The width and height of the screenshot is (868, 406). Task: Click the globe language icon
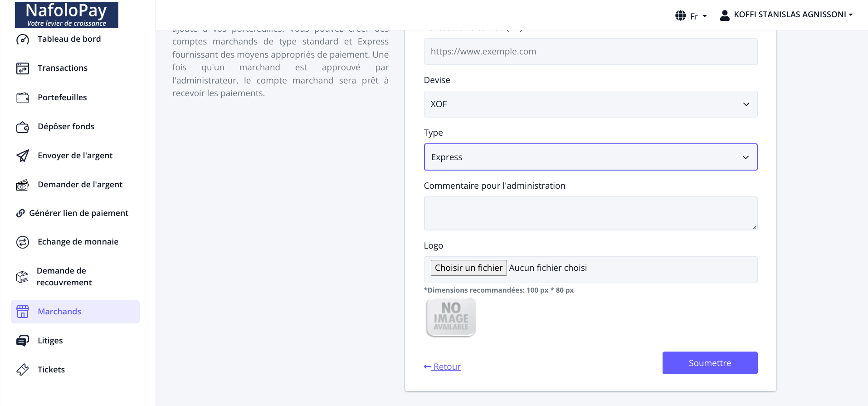click(x=680, y=16)
